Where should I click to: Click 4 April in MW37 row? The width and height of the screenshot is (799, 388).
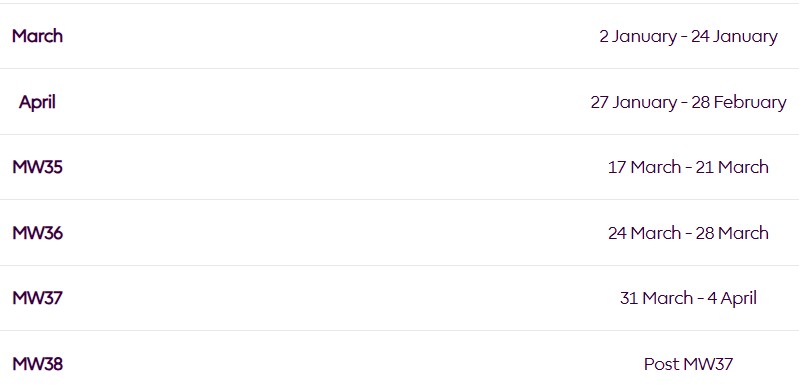tap(732, 298)
